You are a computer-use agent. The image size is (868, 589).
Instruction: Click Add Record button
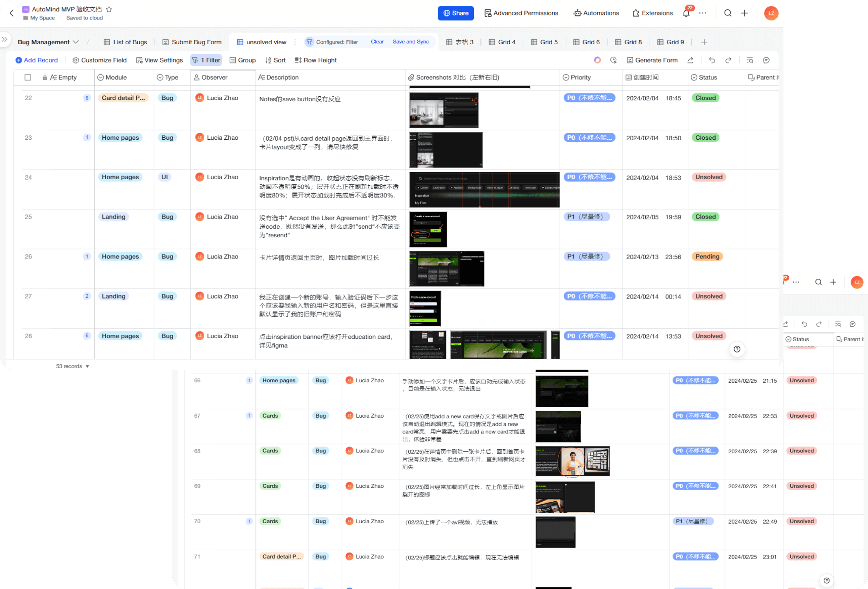click(37, 60)
